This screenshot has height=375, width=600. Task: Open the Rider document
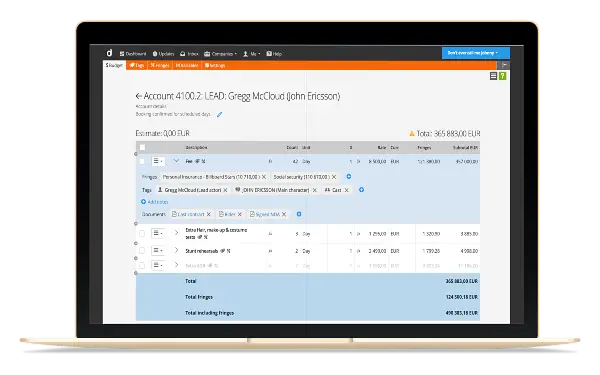tap(227, 214)
